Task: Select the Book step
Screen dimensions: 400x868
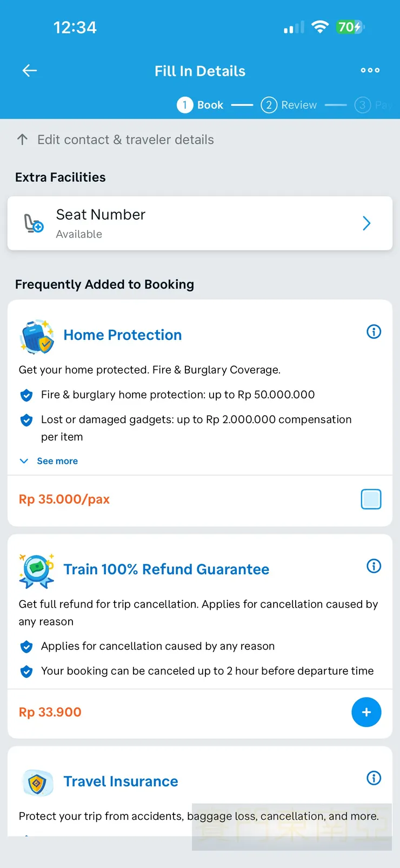Action: tap(201, 105)
